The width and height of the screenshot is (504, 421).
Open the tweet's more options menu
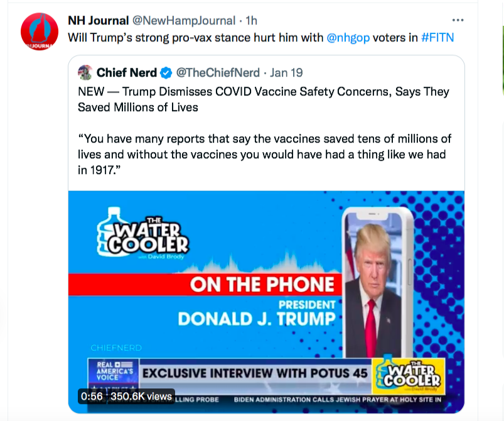point(458,21)
